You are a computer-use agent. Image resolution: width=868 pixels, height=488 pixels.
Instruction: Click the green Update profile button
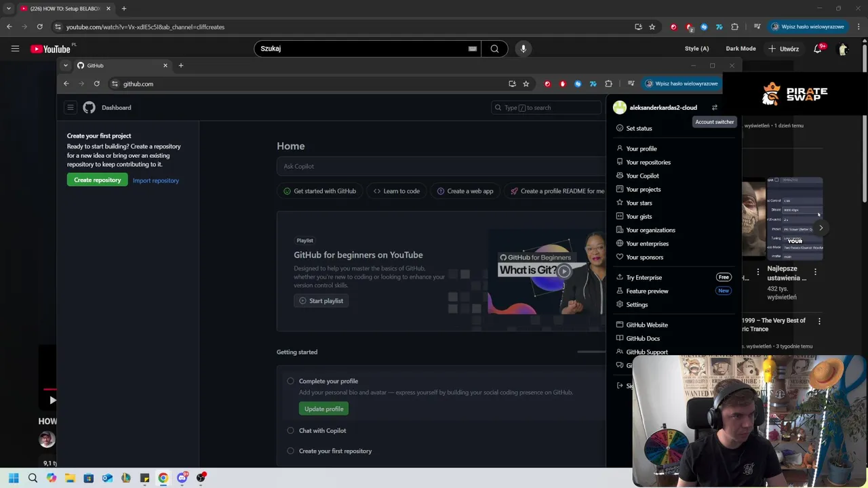(324, 409)
